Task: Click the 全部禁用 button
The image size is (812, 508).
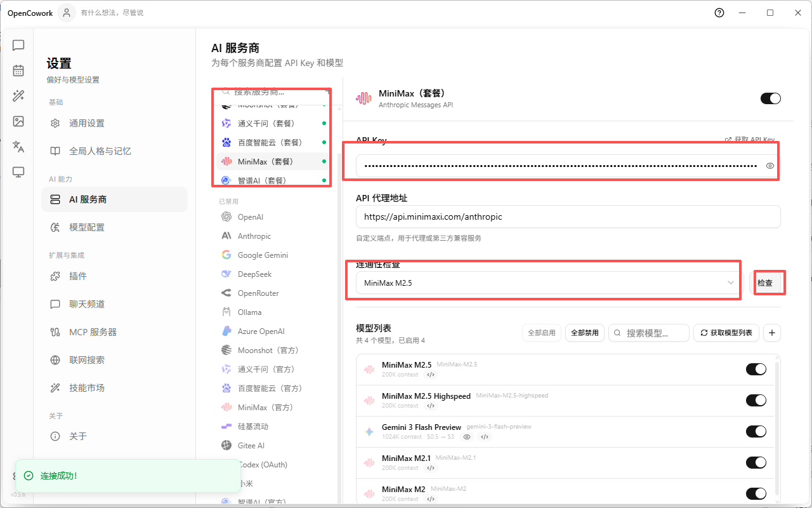Action: [584, 333]
